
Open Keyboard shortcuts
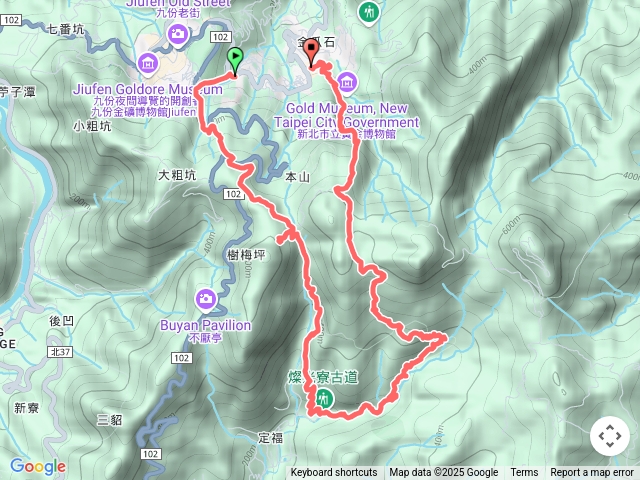click(x=333, y=473)
